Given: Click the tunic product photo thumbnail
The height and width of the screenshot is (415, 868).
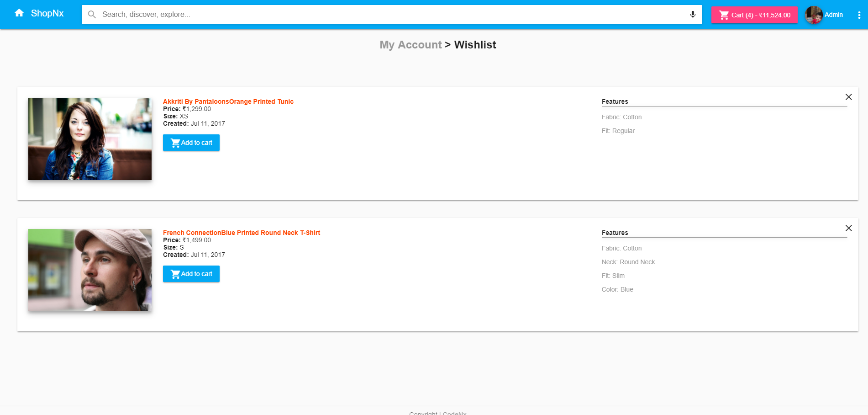Looking at the screenshot, I should pos(89,138).
